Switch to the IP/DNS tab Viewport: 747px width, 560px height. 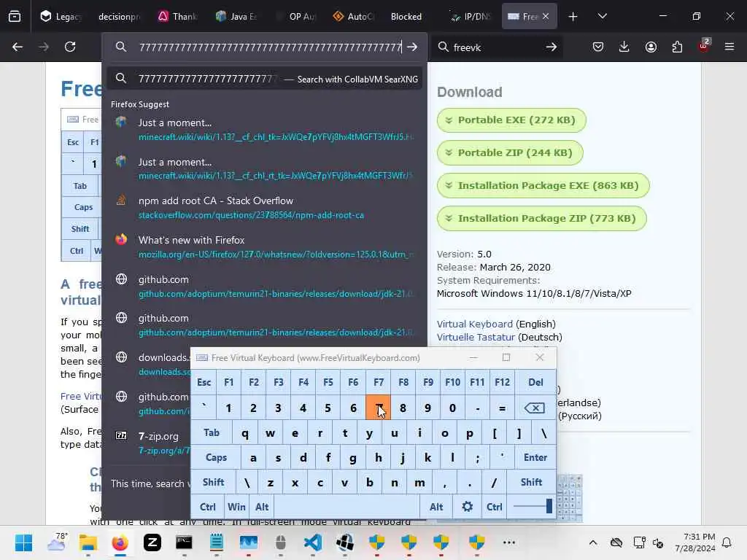(471, 16)
